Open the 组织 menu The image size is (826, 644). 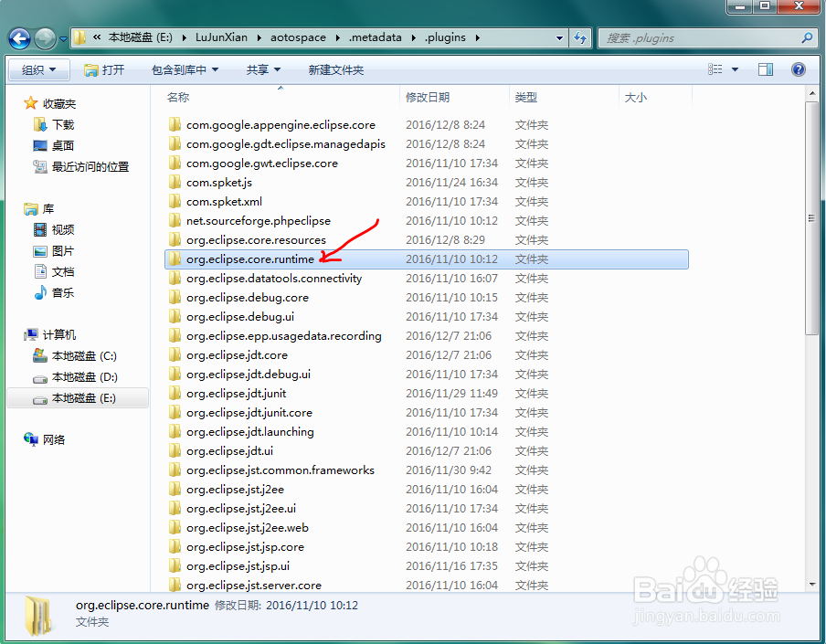(x=38, y=70)
